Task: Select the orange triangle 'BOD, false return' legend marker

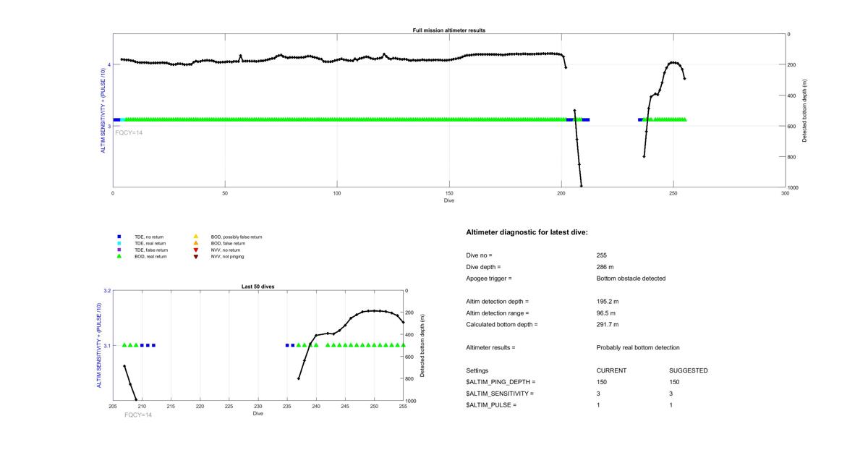Action: tap(195, 243)
